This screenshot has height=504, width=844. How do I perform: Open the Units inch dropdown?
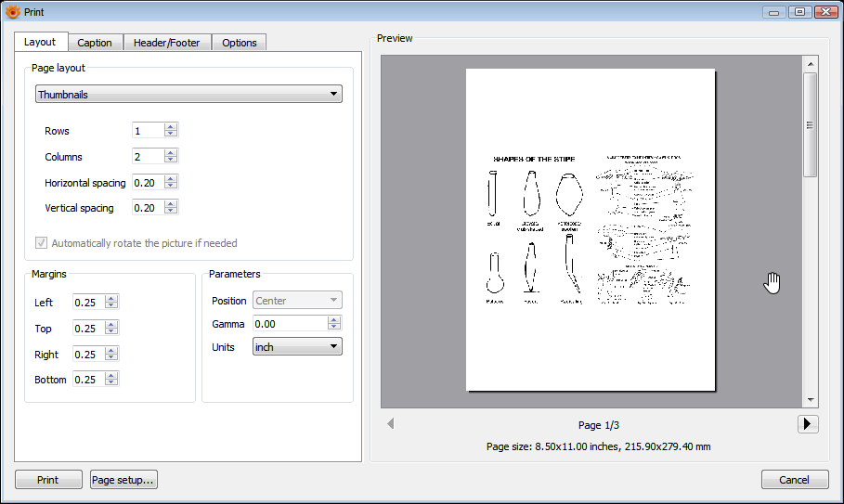coord(297,347)
